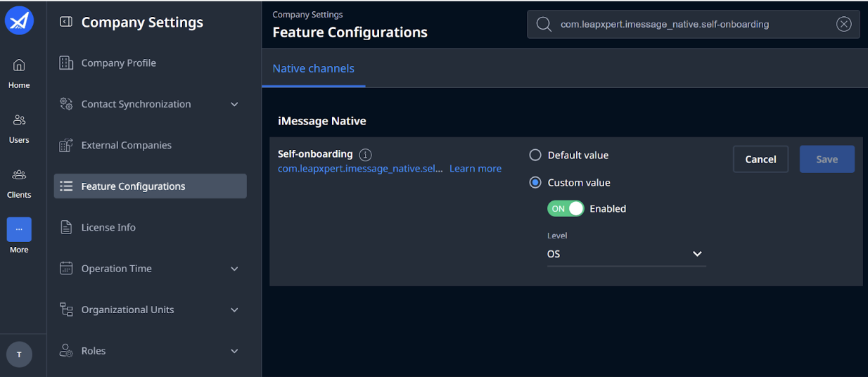Clear the search field with X

click(x=843, y=25)
